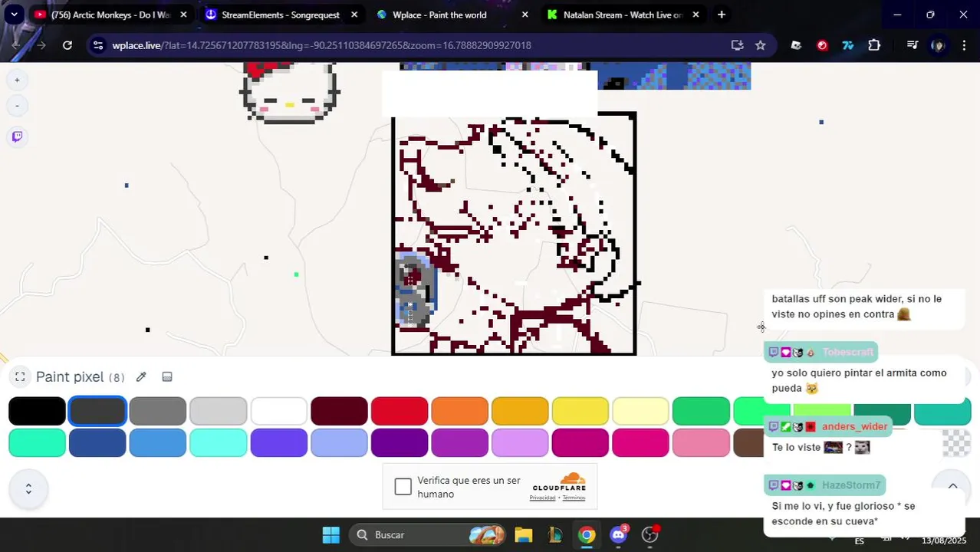Open the Chrome icon in taskbar

click(x=587, y=535)
